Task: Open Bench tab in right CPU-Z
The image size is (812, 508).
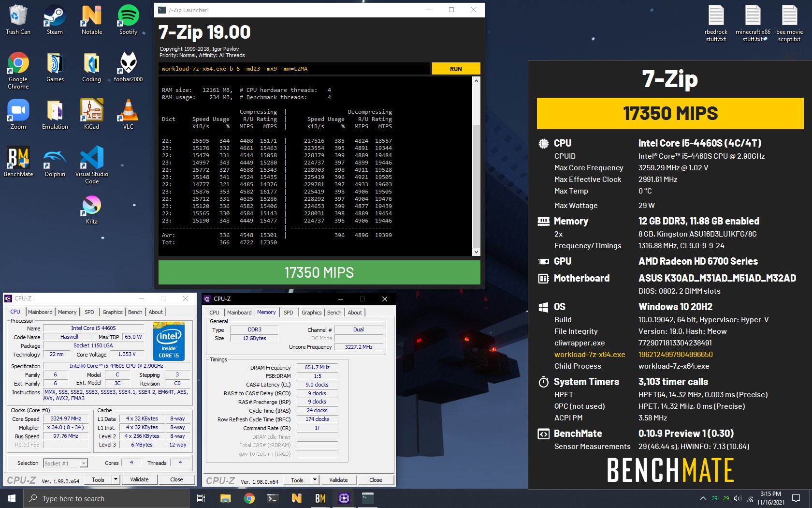Action: click(x=334, y=313)
